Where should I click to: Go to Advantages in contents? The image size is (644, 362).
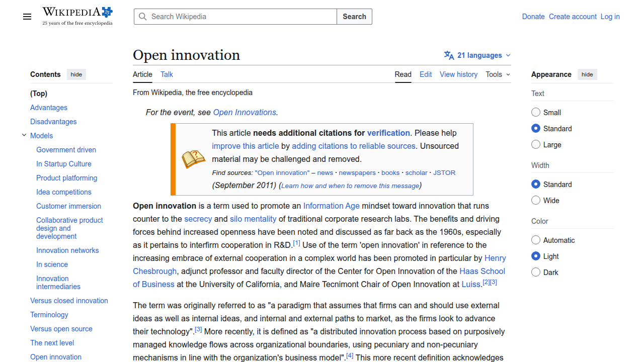(x=49, y=108)
